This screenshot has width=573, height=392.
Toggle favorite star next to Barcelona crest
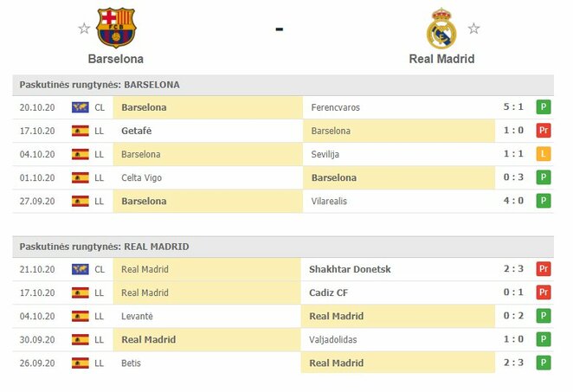tap(84, 29)
